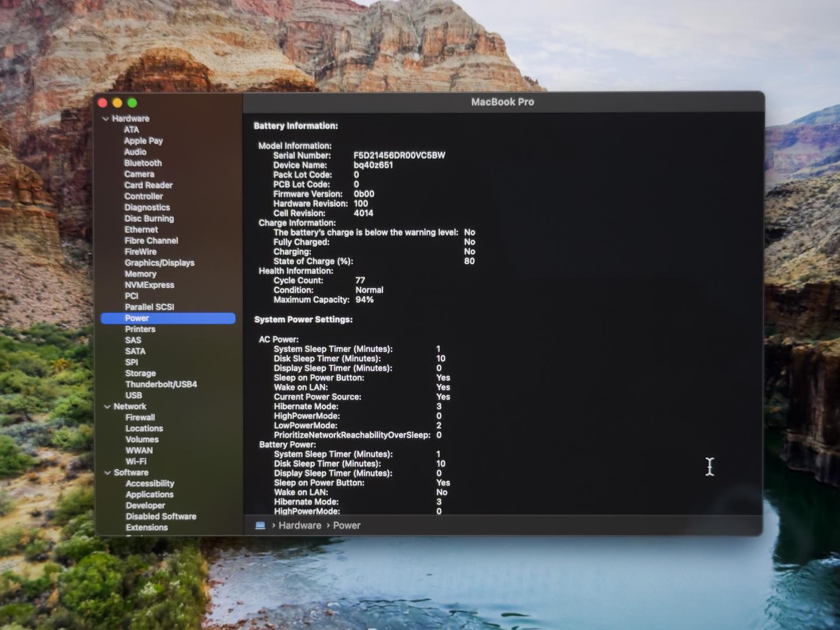This screenshot has width=840, height=630.
Task: Collapse the Hardware section chevron
Action: point(106,119)
